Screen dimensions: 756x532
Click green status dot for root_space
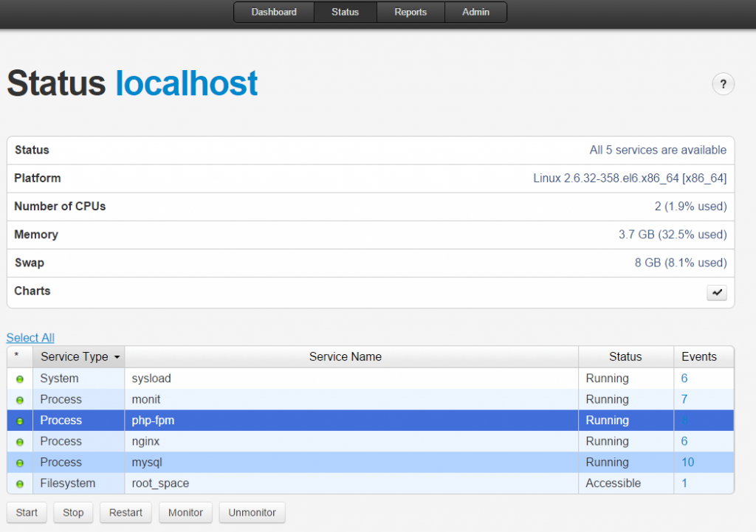pos(20,484)
